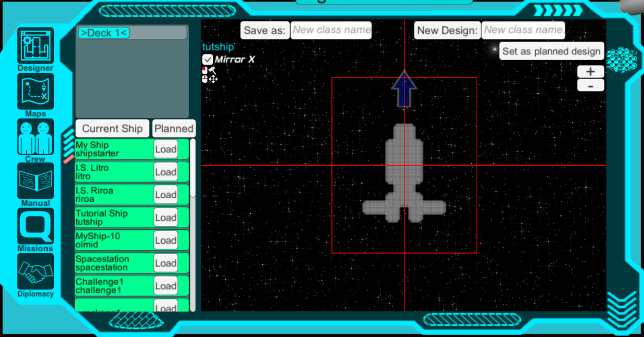Select the My Ship list row text

pos(97,149)
